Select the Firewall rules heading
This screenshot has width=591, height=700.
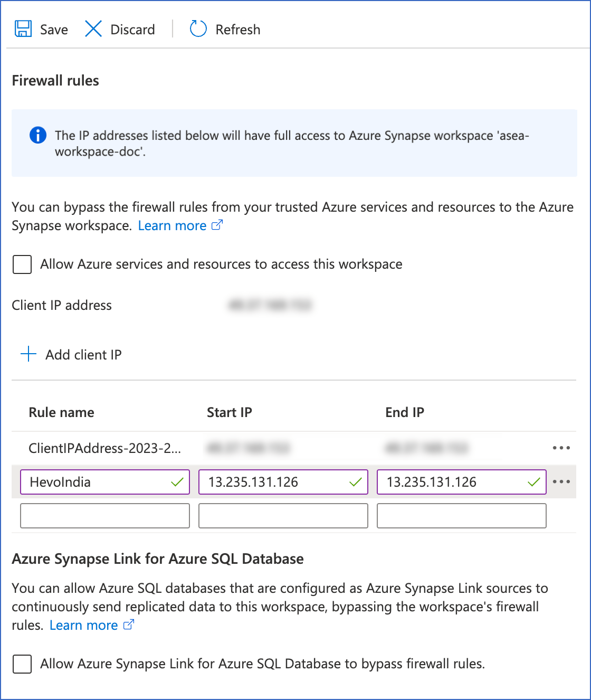(x=55, y=80)
